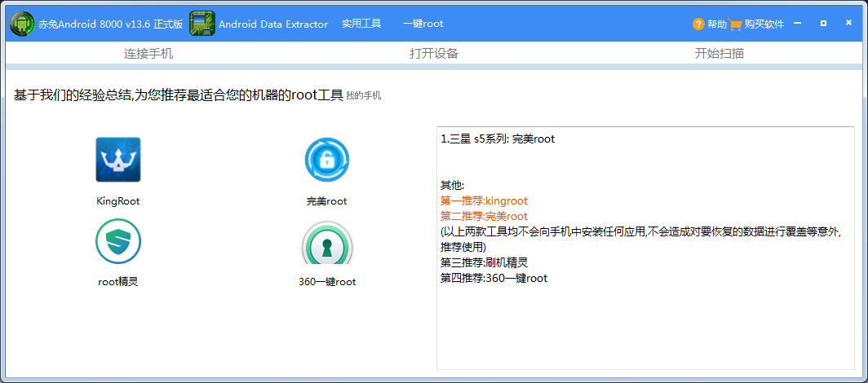The width and height of the screenshot is (868, 383).
Task: Minimize the application window
Action: (x=798, y=23)
